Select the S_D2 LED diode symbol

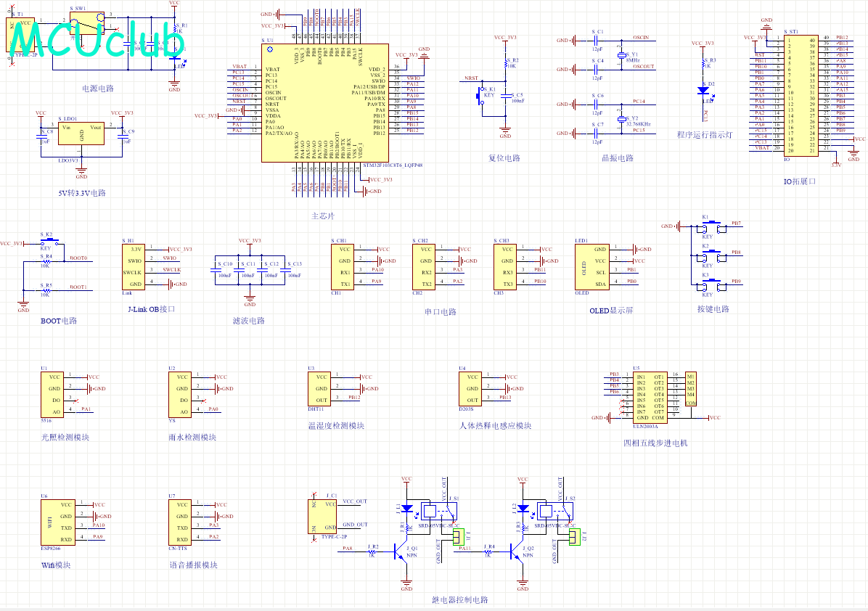click(x=703, y=90)
